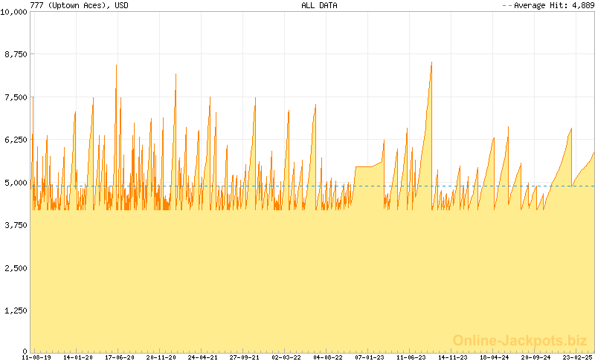The image size is (595, 364).
Task: Select the 14-01-20 date on the x-axis
Action: point(78,357)
